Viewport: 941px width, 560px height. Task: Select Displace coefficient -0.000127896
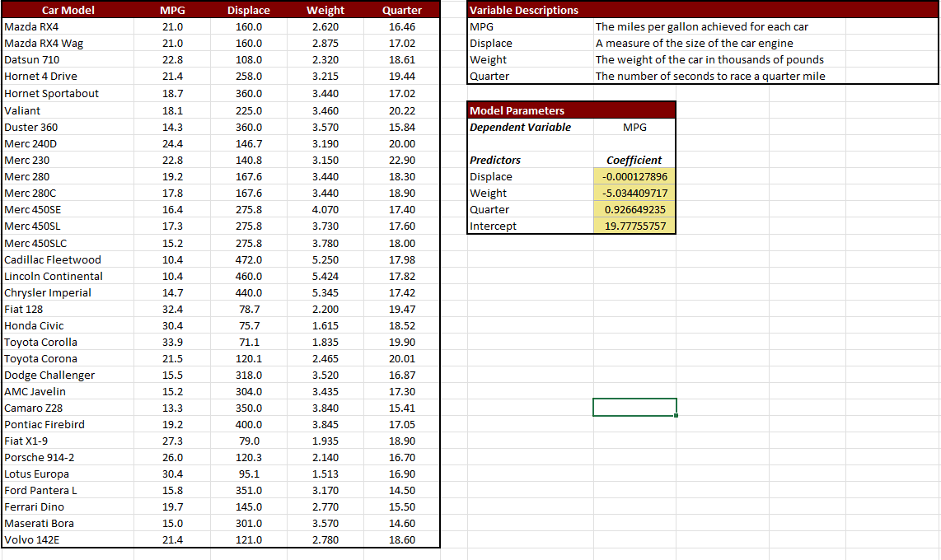pos(634,177)
